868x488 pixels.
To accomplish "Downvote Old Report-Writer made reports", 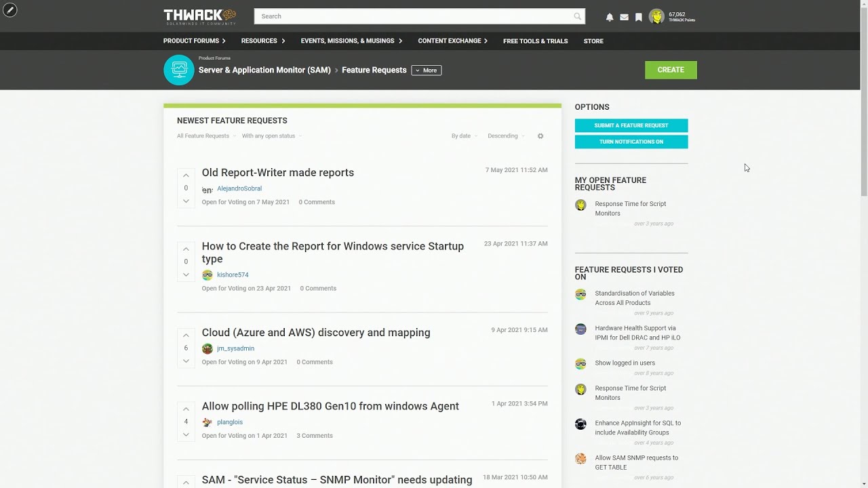I will click(186, 201).
